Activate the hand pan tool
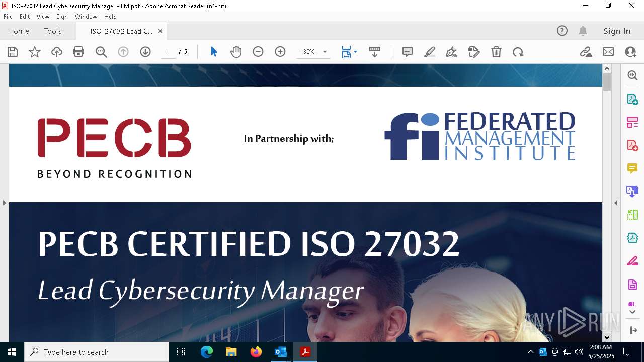The width and height of the screenshot is (644, 362). [236, 52]
